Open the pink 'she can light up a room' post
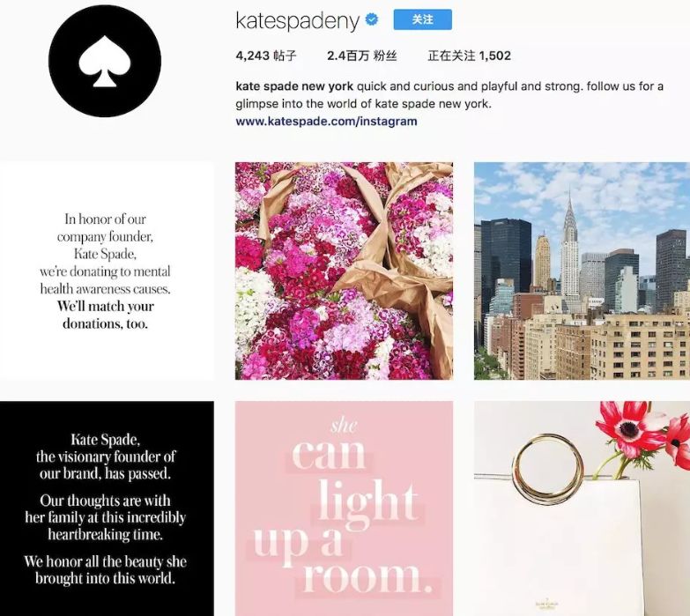 345,508
